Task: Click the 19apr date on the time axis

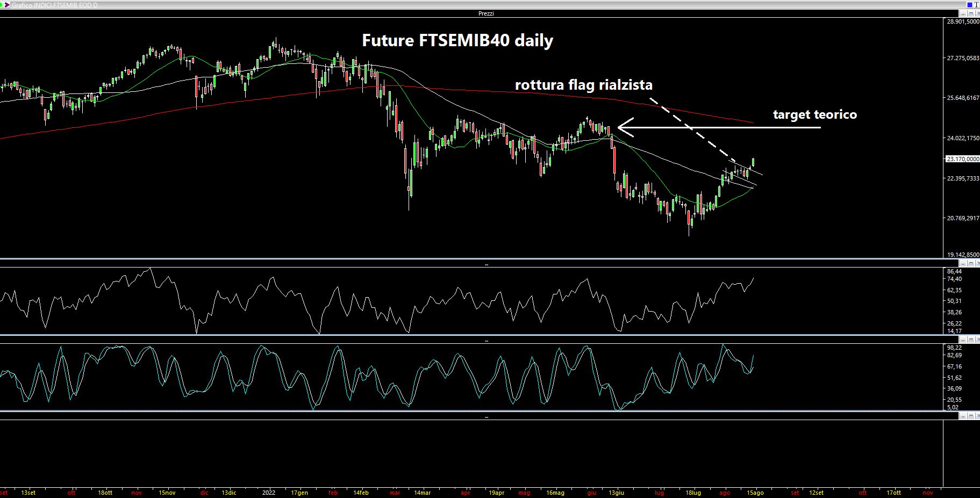Action: point(497,493)
